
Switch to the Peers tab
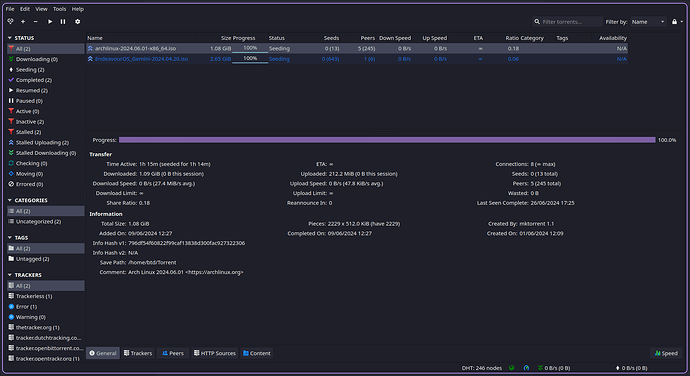click(173, 353)
